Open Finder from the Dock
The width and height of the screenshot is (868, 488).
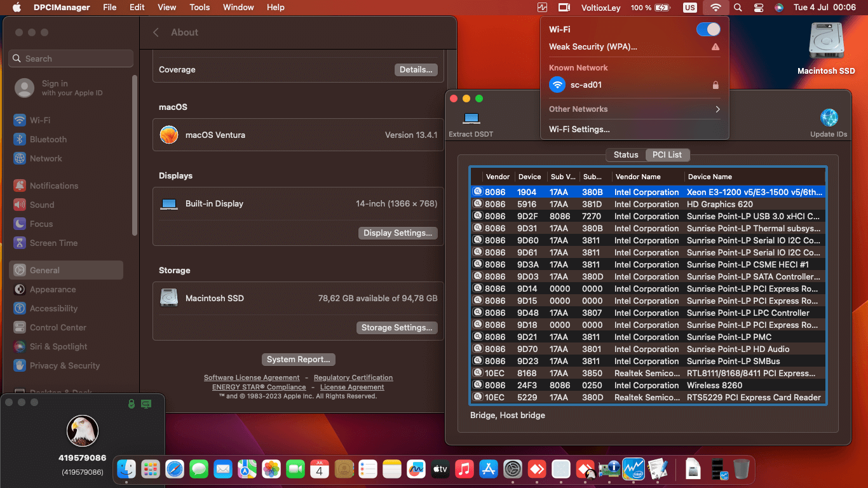[126, 470]
